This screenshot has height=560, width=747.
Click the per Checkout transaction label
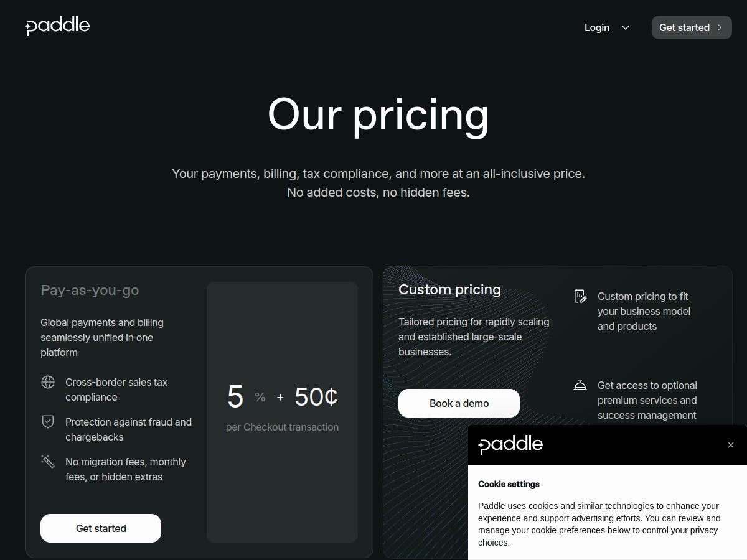click(x=282, y=427)
